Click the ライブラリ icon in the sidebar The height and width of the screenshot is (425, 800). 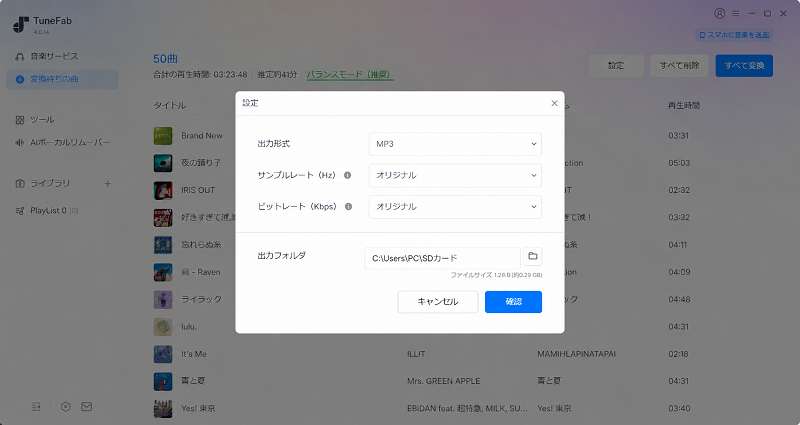coord(20,183)
